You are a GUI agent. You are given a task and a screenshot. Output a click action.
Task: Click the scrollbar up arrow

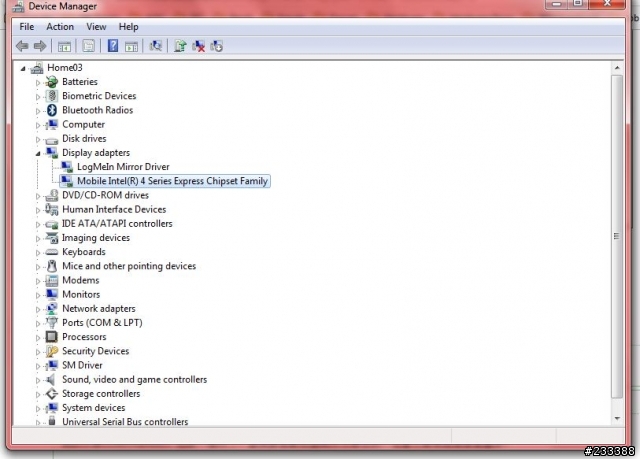tap(617, 68)
